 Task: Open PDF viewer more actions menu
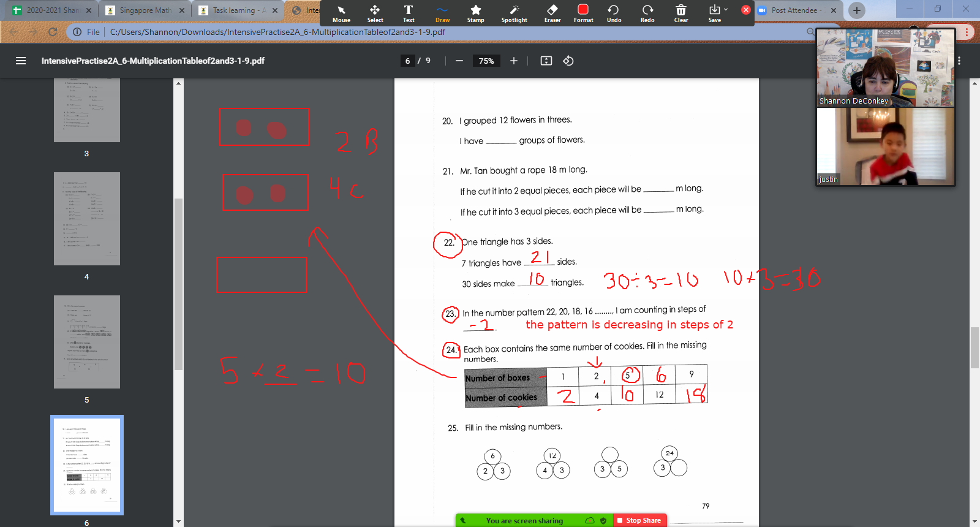coord(959,61)
